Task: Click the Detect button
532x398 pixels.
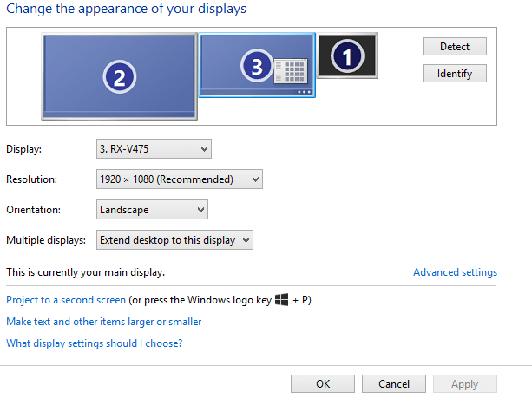Action: pyautogui.click(x=454, y=47)
